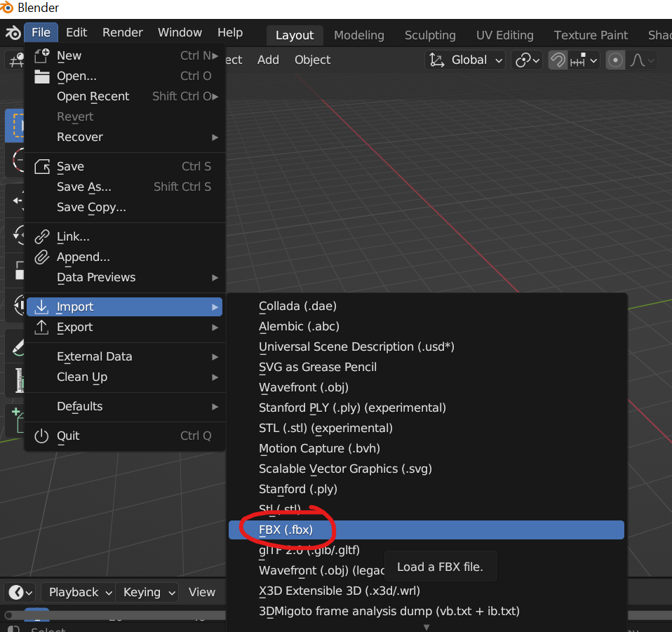The width and height of the screenshot is (672, 632).
Task: Click the Quit power icon
Action: (41, 436)
